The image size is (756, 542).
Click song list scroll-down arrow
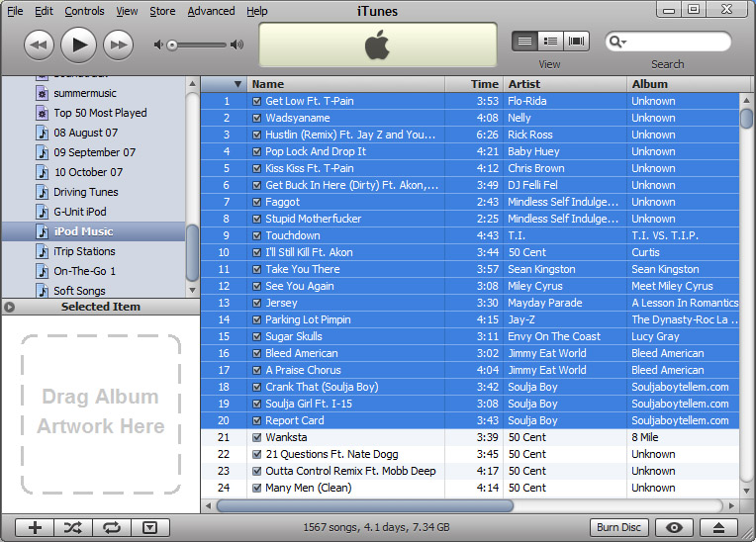(746, 491)
